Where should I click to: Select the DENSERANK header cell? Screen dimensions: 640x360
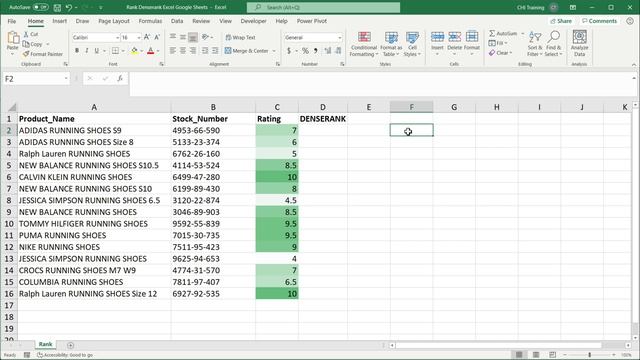tap(323, 119)
